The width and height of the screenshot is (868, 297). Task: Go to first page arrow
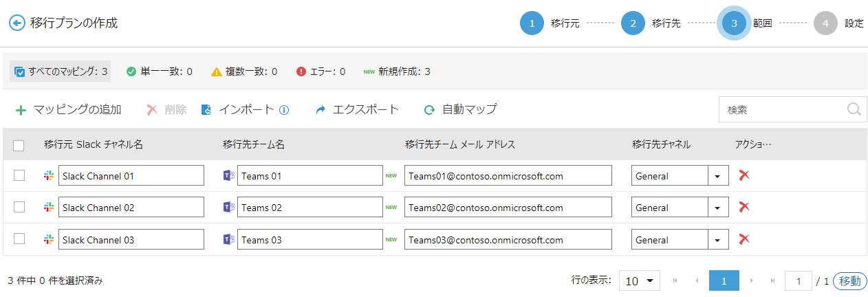[x=675, y=280]
